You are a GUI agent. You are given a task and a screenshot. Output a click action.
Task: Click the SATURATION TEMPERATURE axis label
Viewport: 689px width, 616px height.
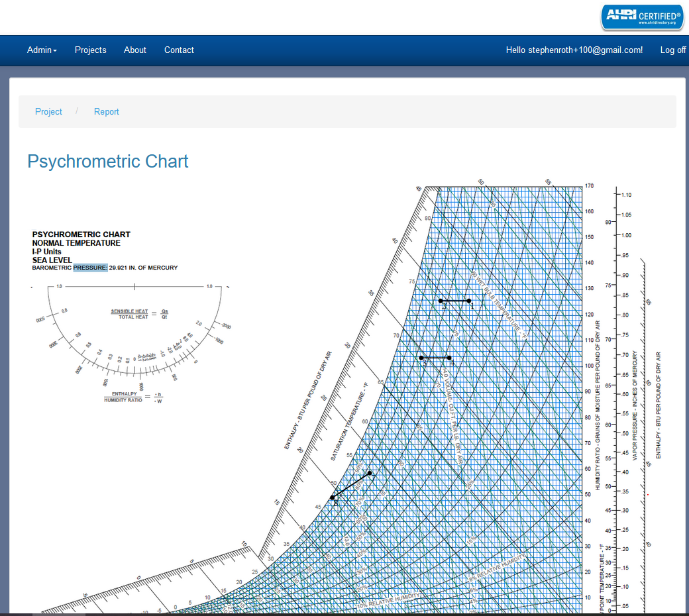click(x=349, y=422)
